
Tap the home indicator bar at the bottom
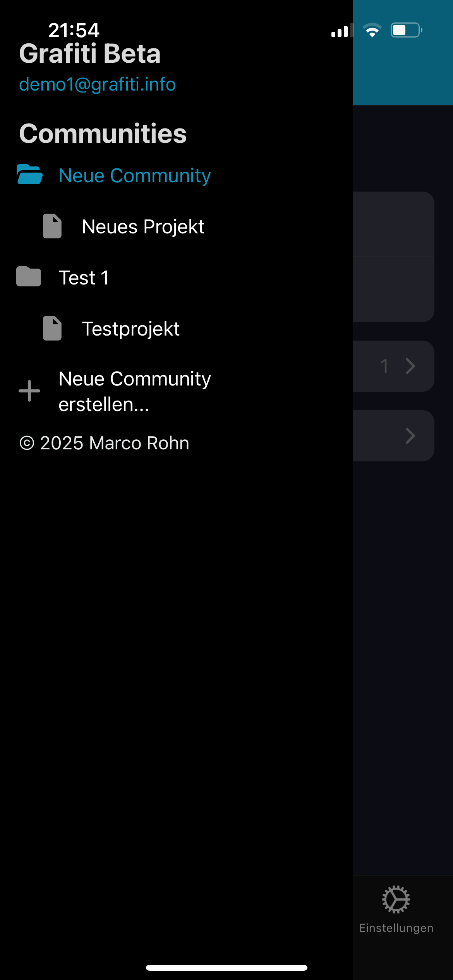(226, 968)
